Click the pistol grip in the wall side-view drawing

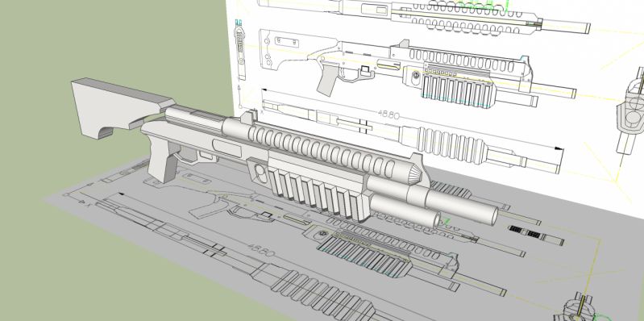(328, 79)
